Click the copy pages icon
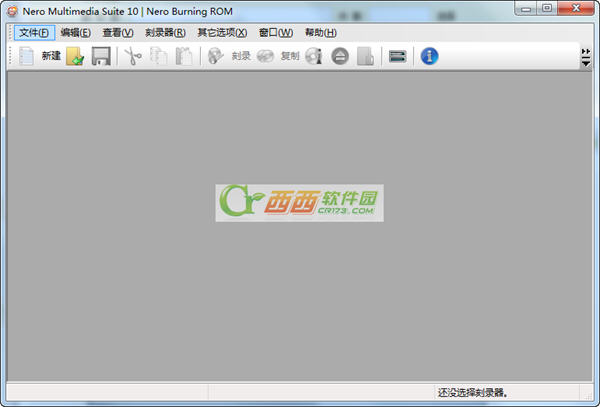 tap(158, 56)
